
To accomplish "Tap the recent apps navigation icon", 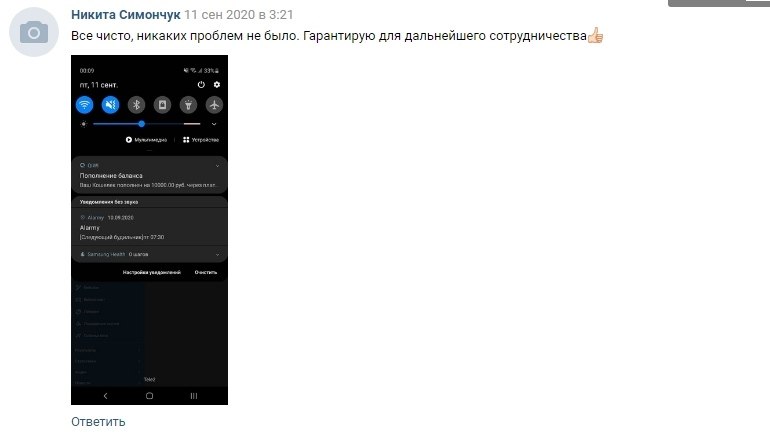I will [x=194, y=396].
